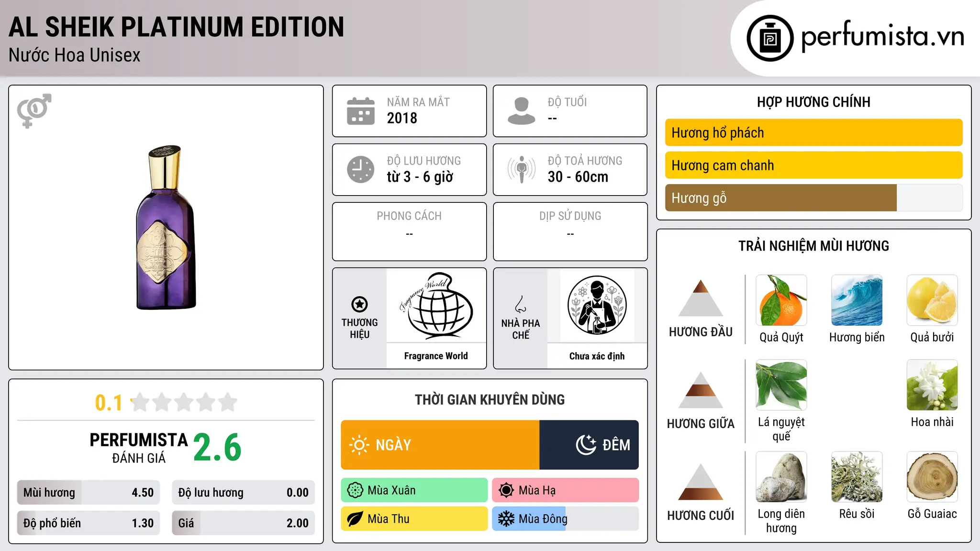Select the Lá nguyệt quế leaf image
980x551 pixels.
coord(781,385)
